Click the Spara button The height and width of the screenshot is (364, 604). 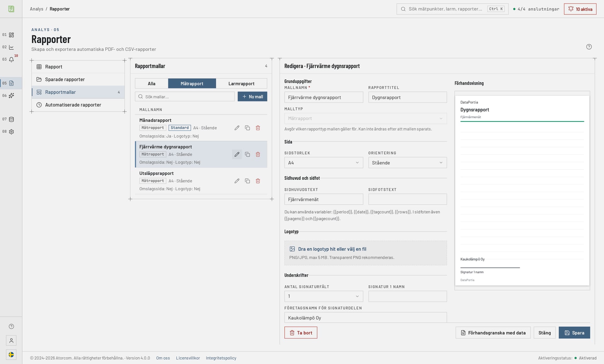click(x=574, y=333)
